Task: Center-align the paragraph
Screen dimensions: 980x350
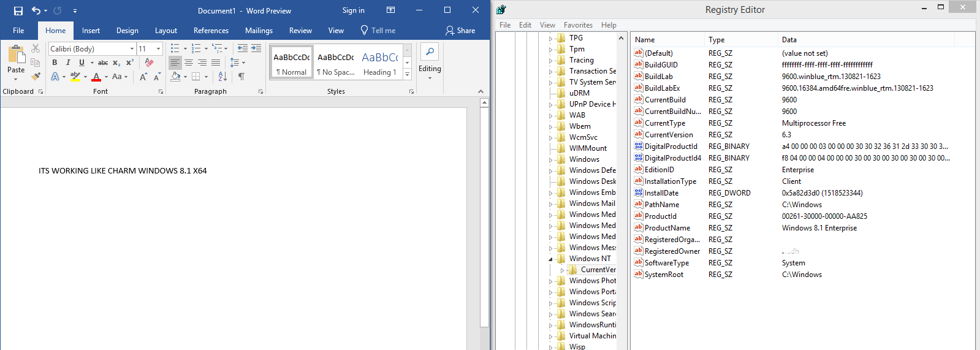Action: pos(189,63)
